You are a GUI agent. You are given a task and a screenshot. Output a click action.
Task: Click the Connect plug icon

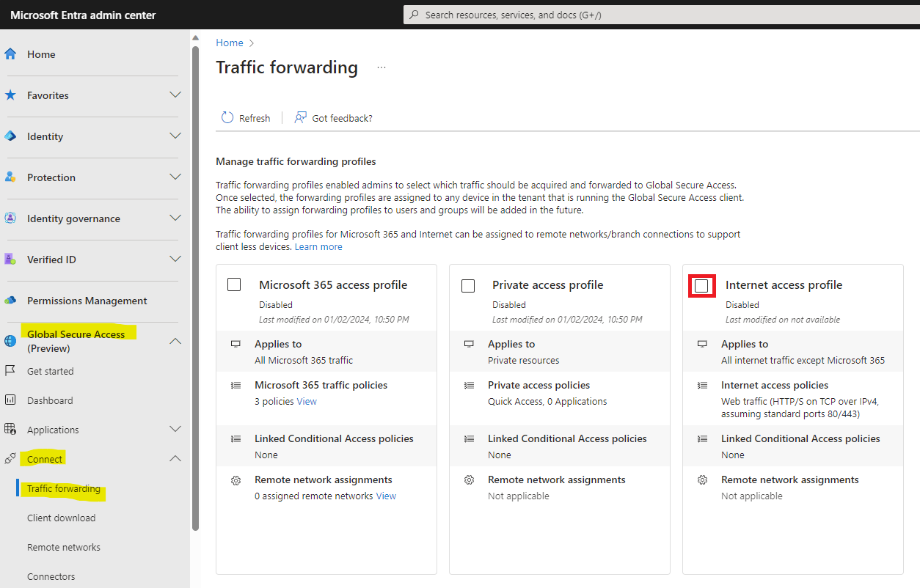[x=10, y=459]
